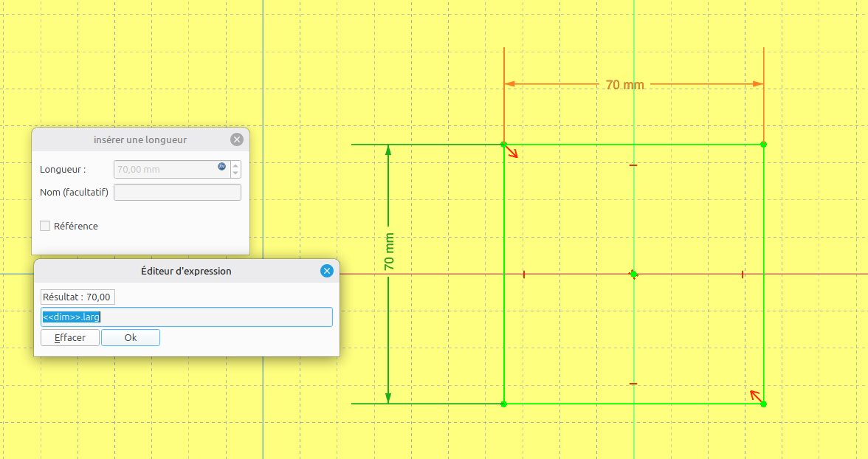Click the <<dim>>.larg expression input field
Image resolution: width=868 pixels, height=459 pixels.
tap(187, 317)
